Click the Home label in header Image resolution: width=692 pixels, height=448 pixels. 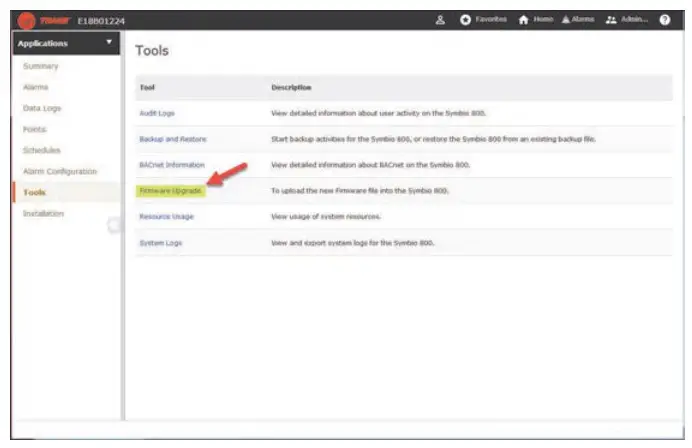click(x=543, y=19)
